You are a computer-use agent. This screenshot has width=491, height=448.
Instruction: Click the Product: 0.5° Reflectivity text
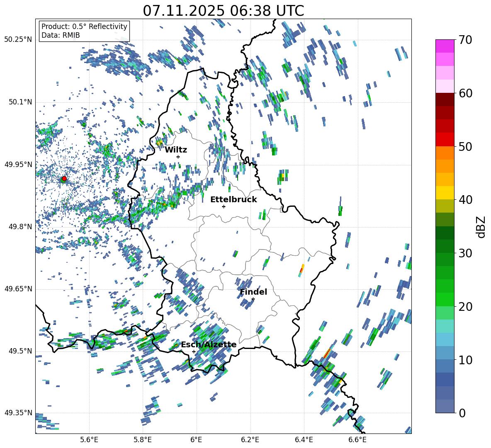pyautogui.click(x=84, y=27)
